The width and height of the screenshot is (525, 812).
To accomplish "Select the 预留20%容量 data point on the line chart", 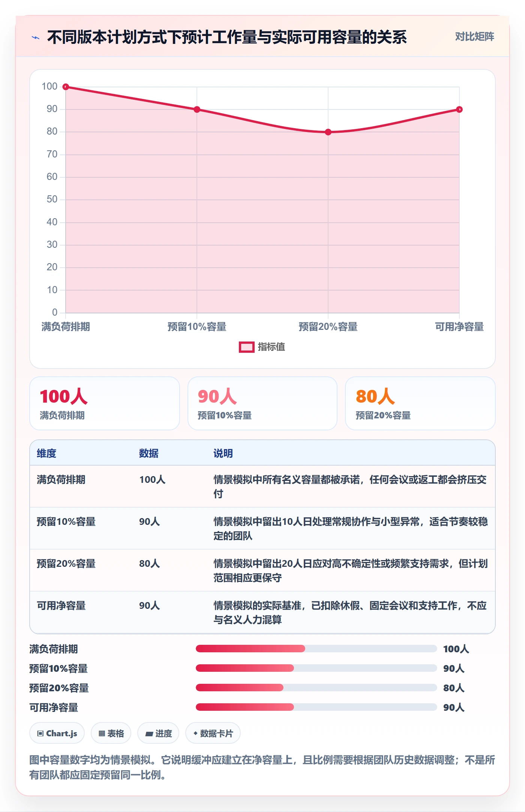I will [x=328, y=132].
